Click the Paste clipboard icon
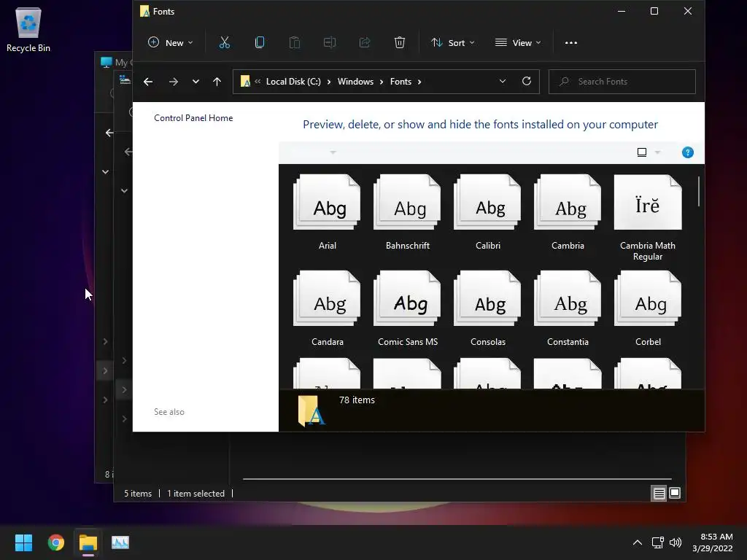747x560 pixels. tap(295, 43)
